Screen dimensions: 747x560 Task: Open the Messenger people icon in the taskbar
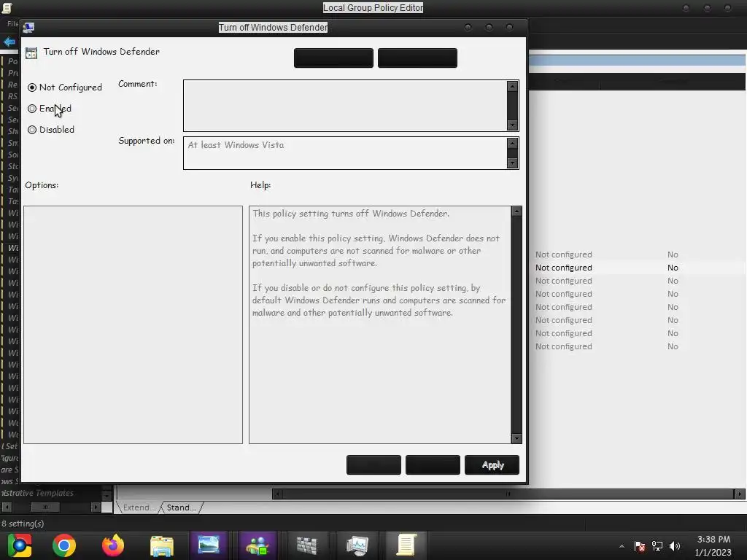tap(258, 545)
